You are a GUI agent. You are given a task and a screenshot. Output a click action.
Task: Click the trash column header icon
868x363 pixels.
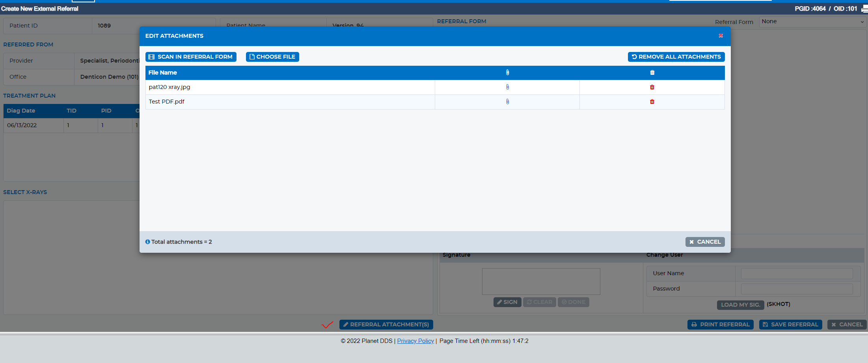(x=652, y=72)
